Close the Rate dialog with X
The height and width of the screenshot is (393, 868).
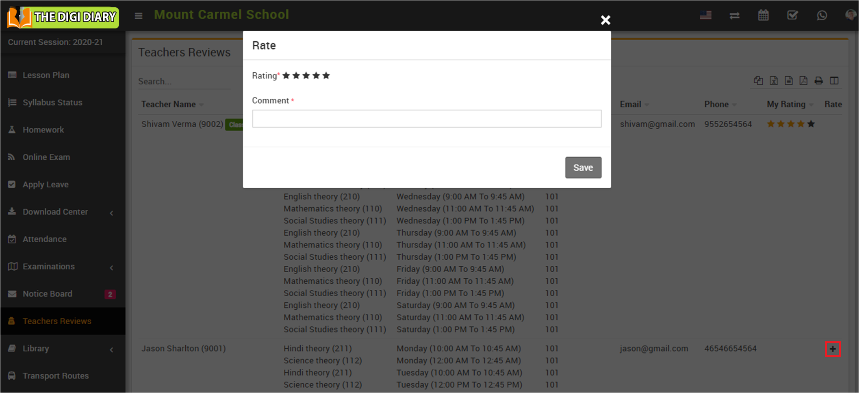[605, 20]
